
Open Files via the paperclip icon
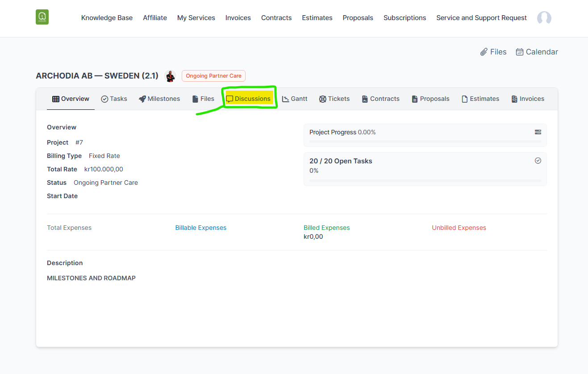click(484, 52)
